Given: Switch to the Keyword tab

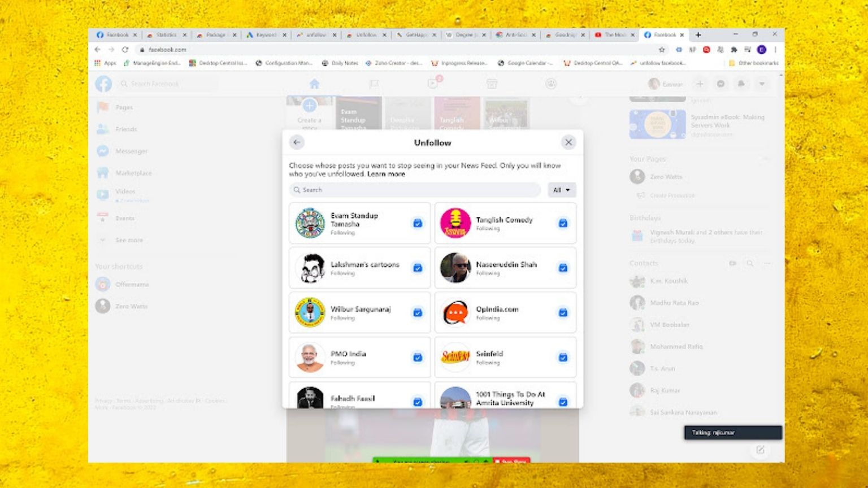Looking at the screenshot, I should tap(266, 34).
